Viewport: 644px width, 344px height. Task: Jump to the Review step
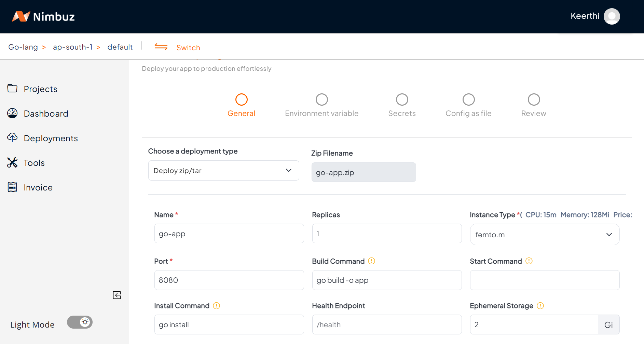point(534,100)
